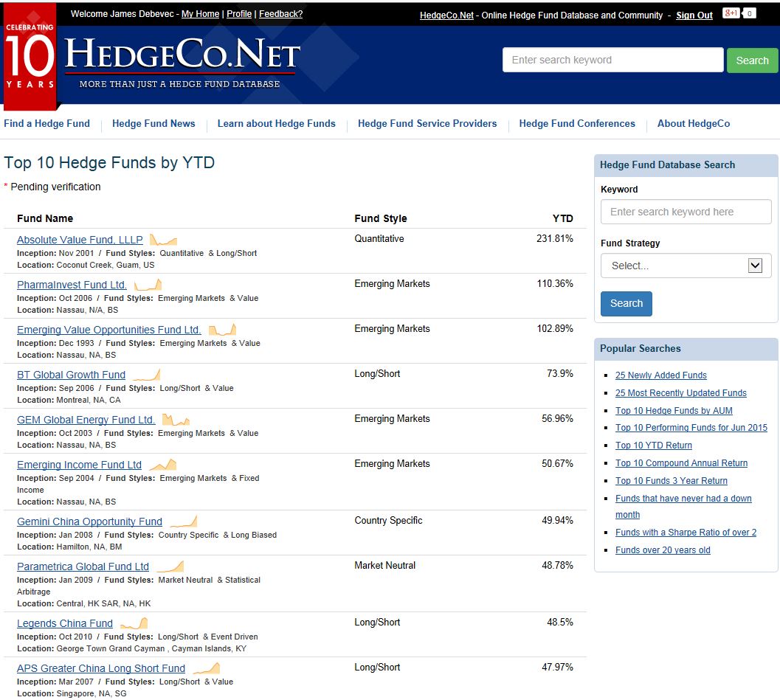
Task: Click the PharmaInvest Fund sparkline chart
Action: (x=148, y=285)
